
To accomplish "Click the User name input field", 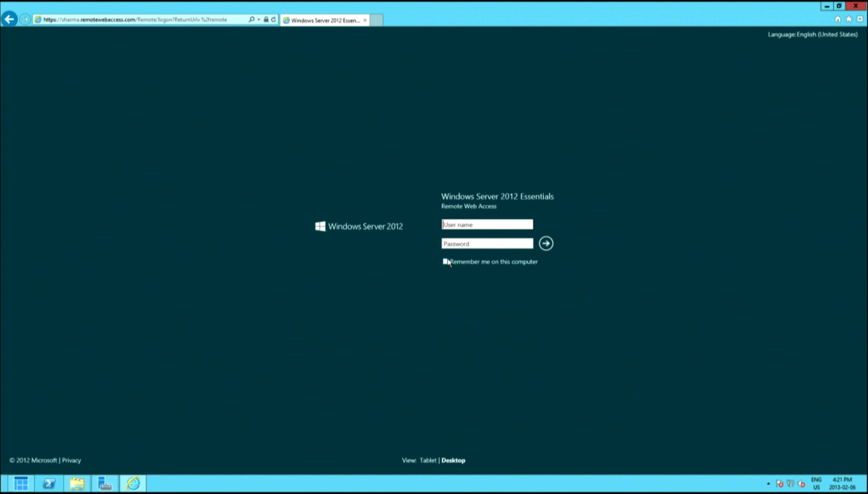I will coord(487,224).
